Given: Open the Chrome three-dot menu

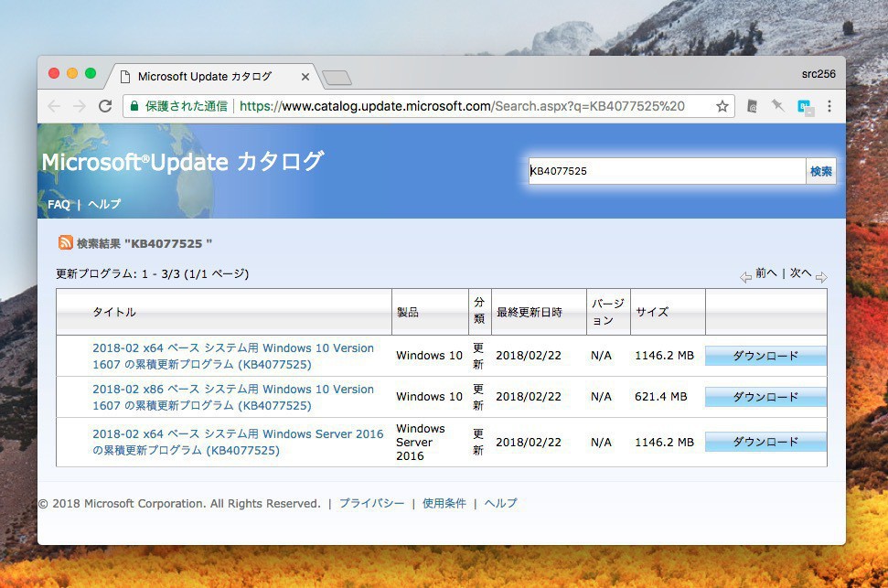Looking at the screenshot, I should point(829,106).
